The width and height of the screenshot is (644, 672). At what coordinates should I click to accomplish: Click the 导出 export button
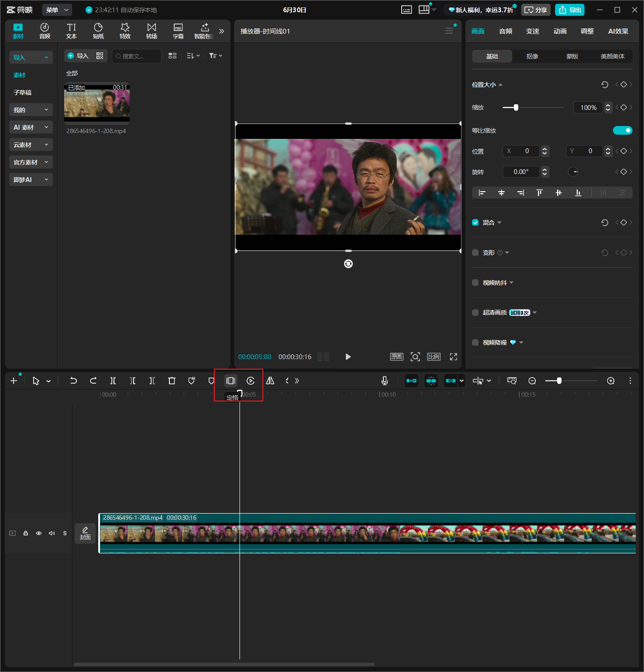[570, 10]
